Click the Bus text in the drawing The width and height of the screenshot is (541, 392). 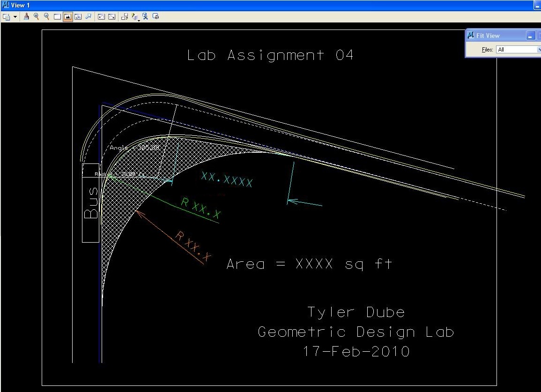coord(91,203)
